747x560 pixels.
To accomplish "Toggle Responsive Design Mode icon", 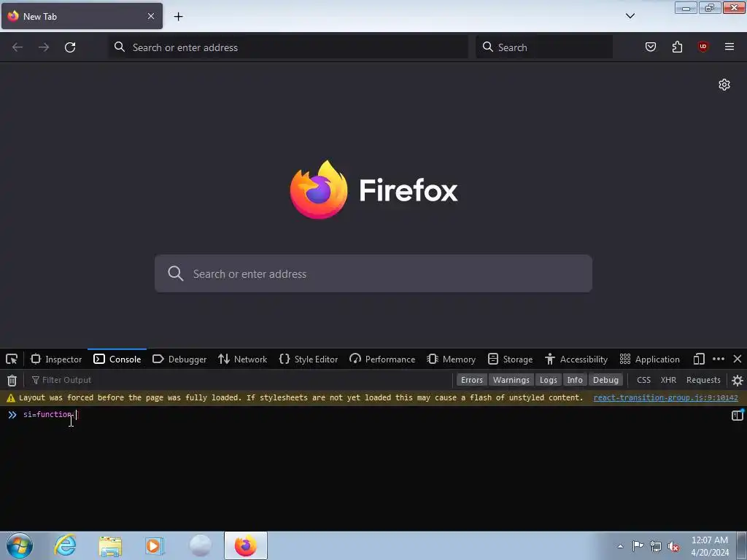I will pyautogui.click(x=699, y=359).
